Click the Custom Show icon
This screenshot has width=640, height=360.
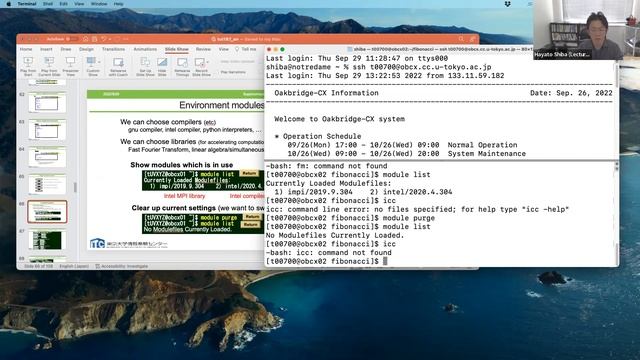[x=91, y=63]
